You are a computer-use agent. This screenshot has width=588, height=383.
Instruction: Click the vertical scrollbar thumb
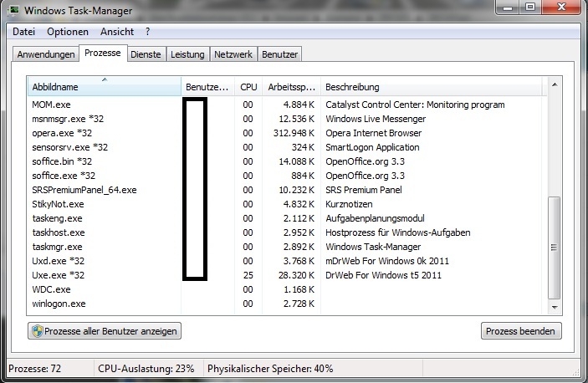tap(554, 248)
